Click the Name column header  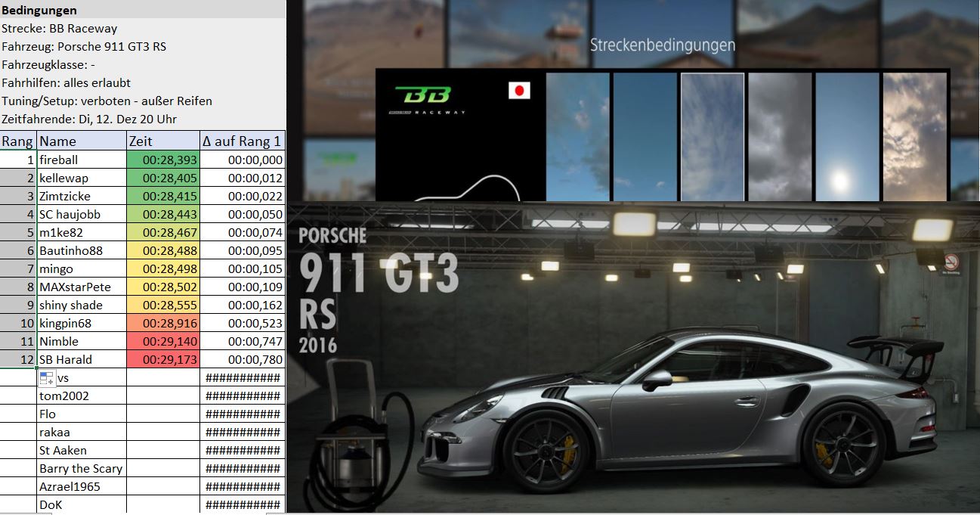click(82, 141)
